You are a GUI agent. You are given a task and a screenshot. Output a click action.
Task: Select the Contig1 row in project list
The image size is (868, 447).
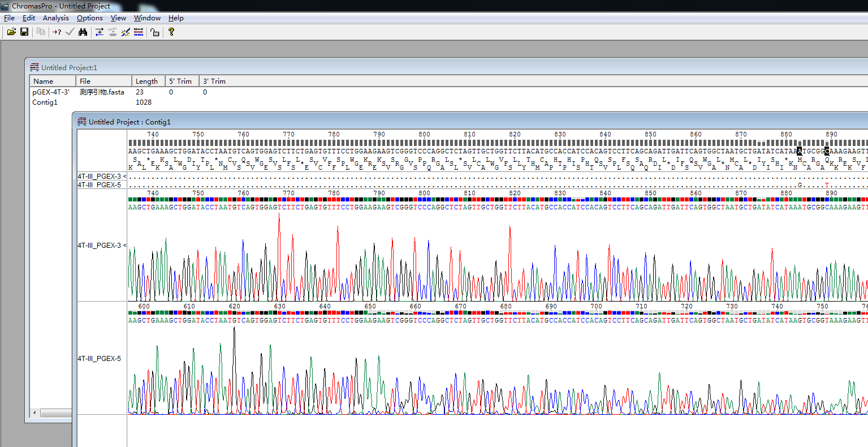click(x=45, y=102)
